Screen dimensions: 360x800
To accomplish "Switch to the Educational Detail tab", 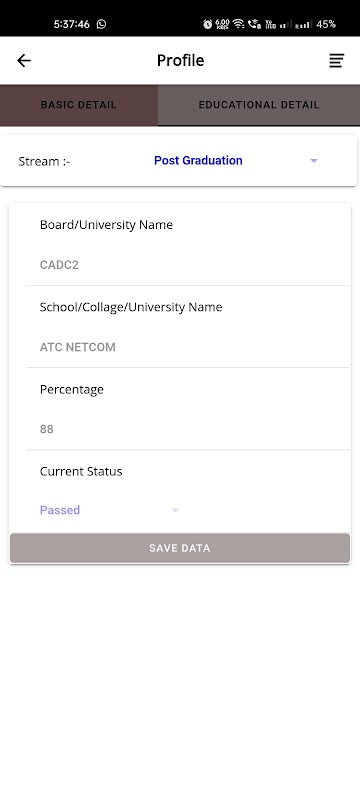I will click(x=259, y=105).
